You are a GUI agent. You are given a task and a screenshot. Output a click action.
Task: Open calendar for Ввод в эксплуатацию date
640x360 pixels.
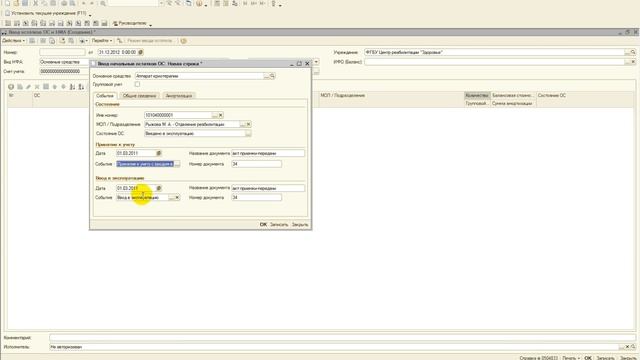[x=159, y=188]
